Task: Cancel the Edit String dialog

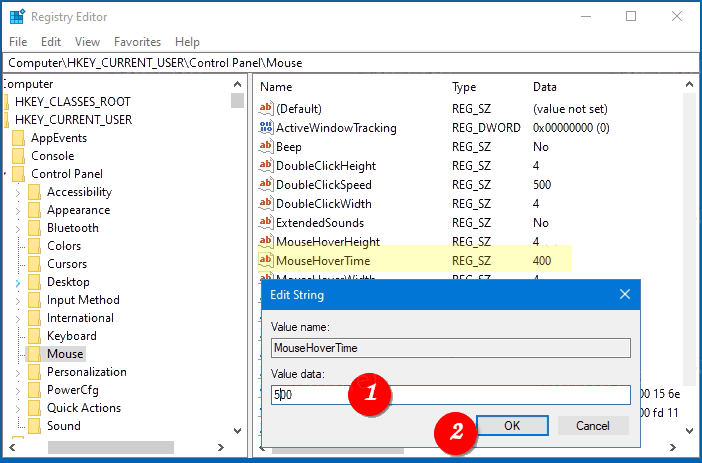Action: (x=593, y=425)
